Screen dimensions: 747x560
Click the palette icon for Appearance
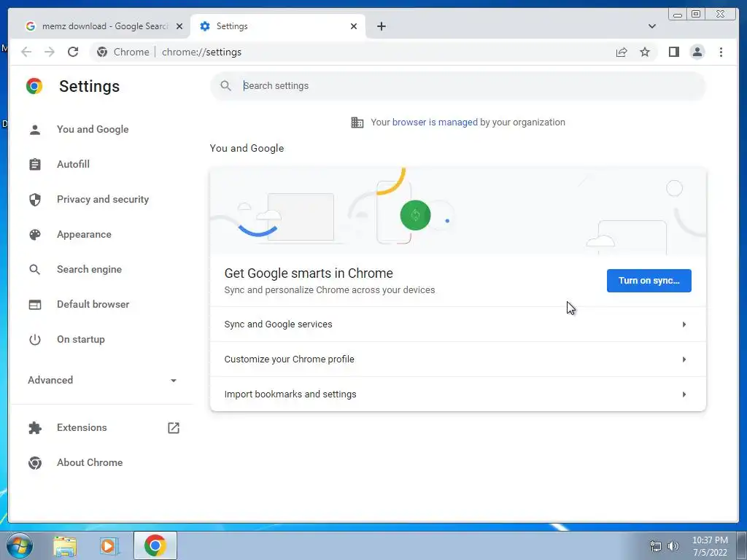coord(35,234)
